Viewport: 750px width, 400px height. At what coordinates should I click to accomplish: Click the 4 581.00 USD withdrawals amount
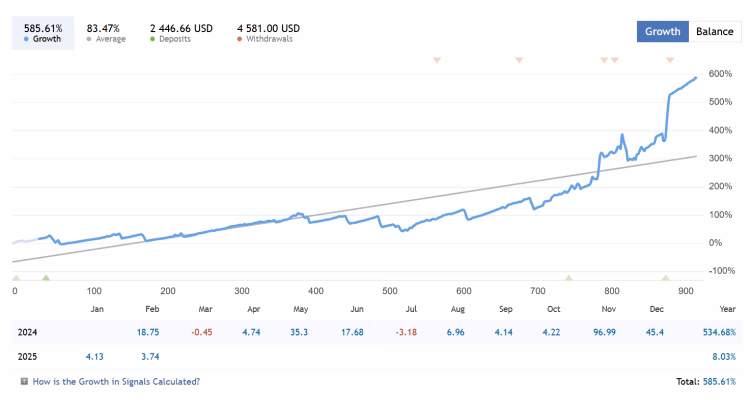pos(268,29)
